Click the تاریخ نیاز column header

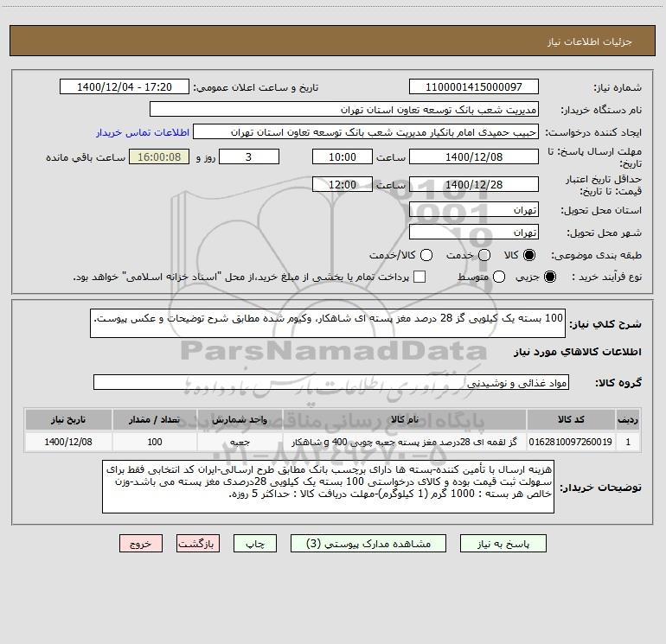click(68, 419)
